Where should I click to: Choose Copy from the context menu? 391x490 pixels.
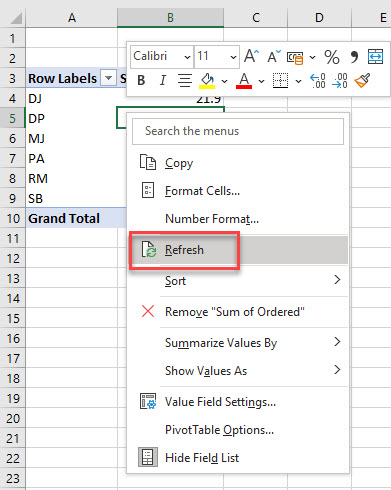pyautogui.click(x=238, y=163)
